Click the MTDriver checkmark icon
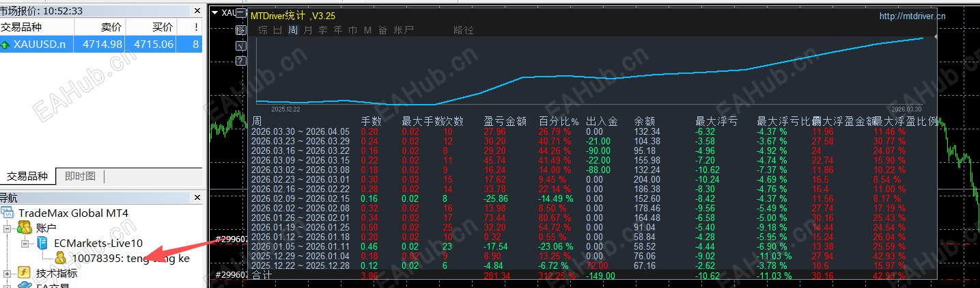The width and height of the screenshot is (980, 288). pos(240,46)
